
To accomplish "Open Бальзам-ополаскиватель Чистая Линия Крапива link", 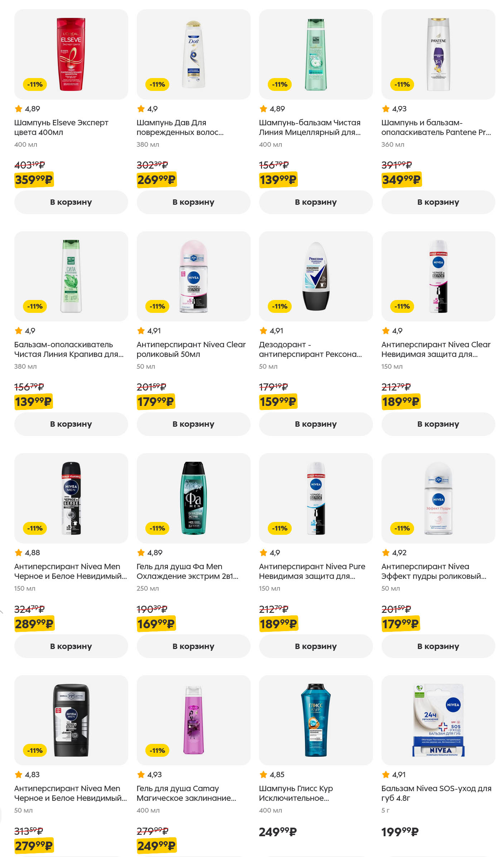I will [x=69, y=349].
